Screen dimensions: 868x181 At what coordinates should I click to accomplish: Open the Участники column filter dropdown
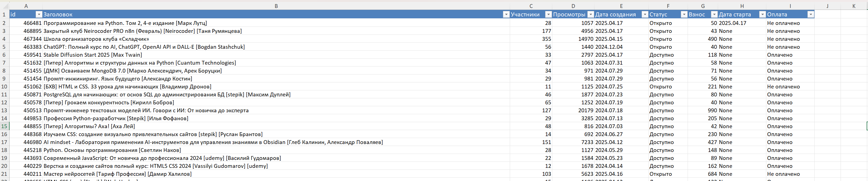coord(548,15)
